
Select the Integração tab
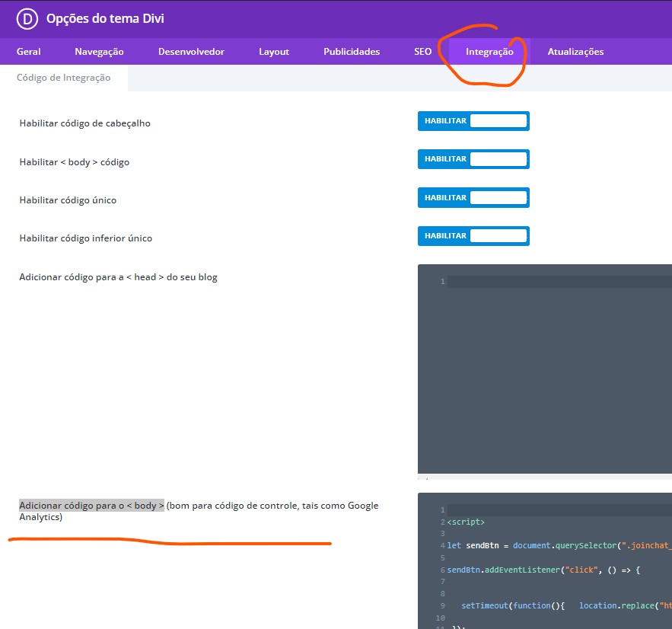pyautogui.click(x=489, y=52)
